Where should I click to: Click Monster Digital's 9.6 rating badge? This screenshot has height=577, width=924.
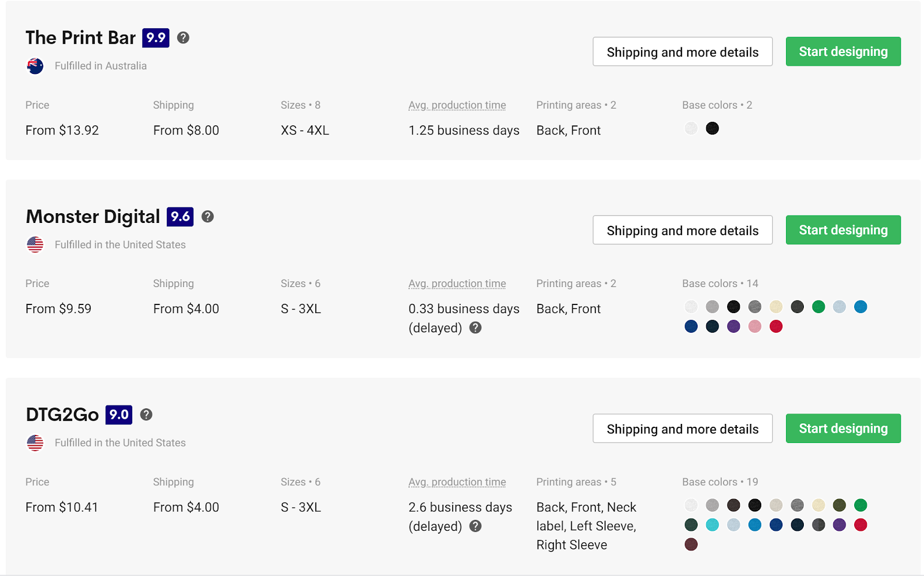point(180,217)
